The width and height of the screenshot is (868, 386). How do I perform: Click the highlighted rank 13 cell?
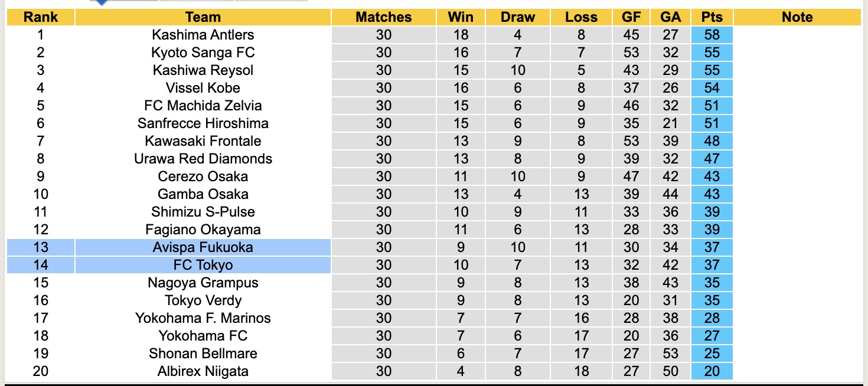pos(40,247)
